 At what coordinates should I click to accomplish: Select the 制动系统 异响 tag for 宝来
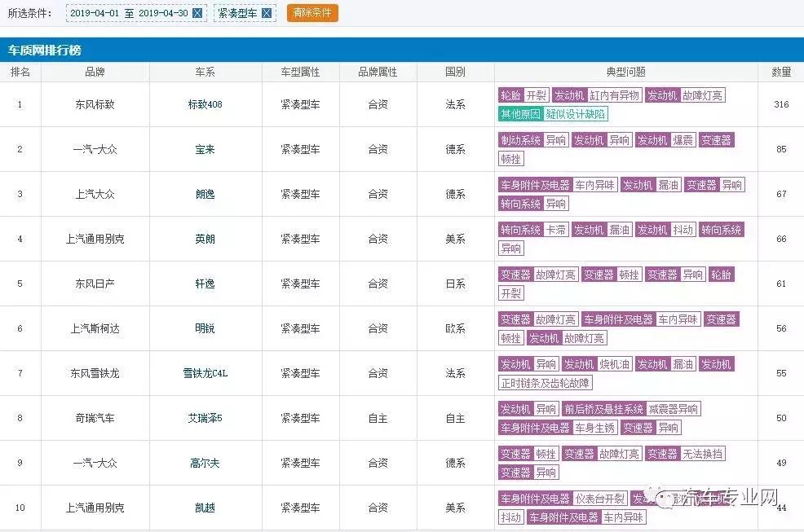(533, 140)
